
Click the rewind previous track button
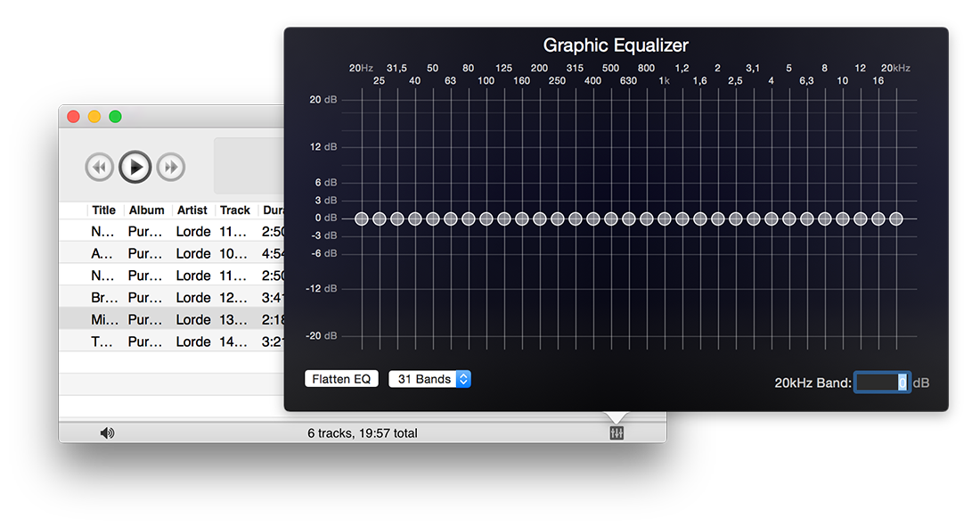[x=99, y=167]
